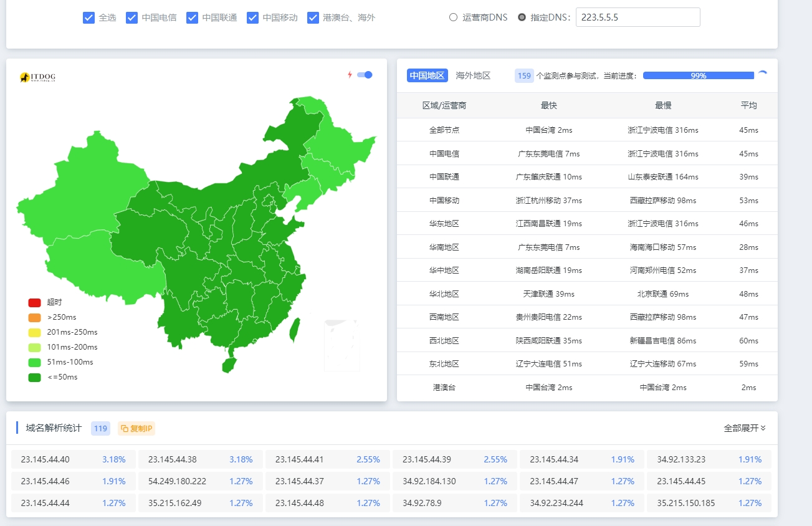The width and height of the screenshot is (812, 526).
Task: Click the percentage link for 34.92.133.23
Action: [x=749, y=459]
